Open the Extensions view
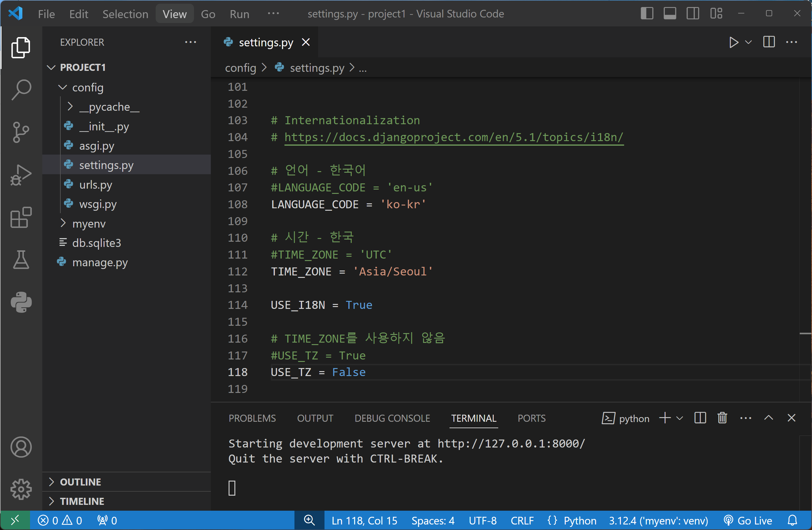The height and width of the screenshot is (530, 812). 21,217
